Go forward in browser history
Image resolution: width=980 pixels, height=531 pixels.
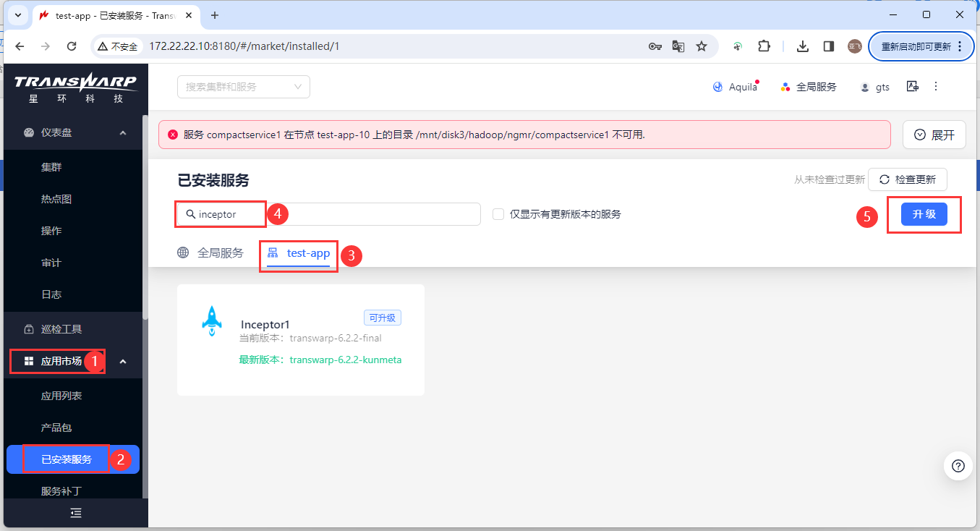click(x=46, y=46)
